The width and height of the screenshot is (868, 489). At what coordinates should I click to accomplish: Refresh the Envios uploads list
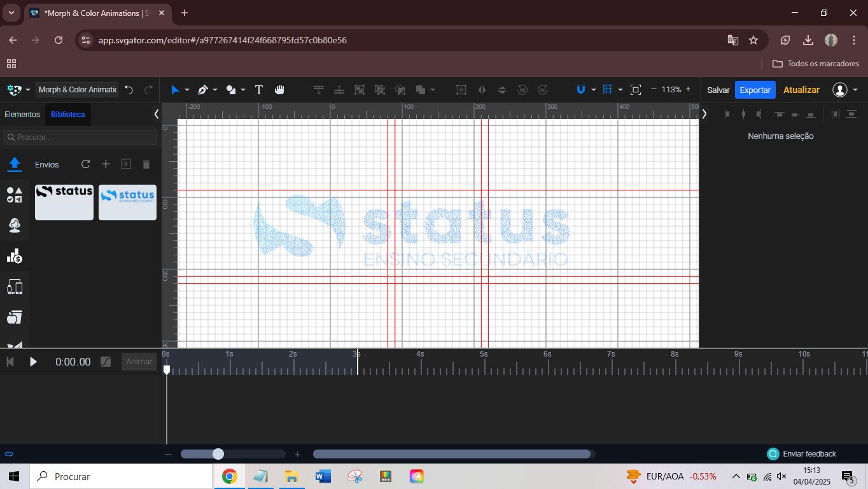[85, 164]
